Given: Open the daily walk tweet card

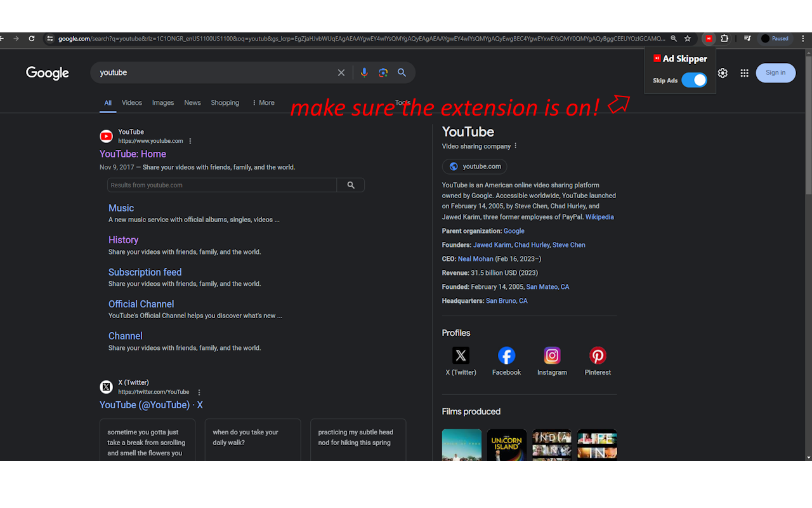Looking at the screenshot, I should click(x=252, y=440).
